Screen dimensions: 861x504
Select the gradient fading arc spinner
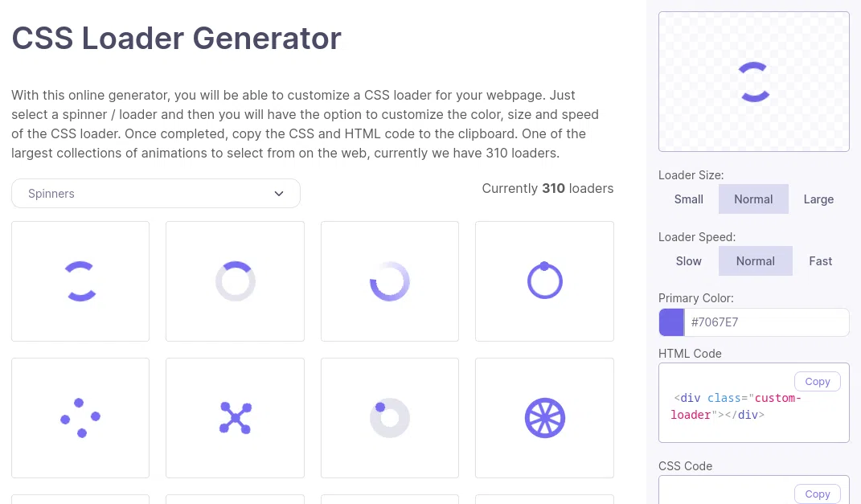pos(390,281)
